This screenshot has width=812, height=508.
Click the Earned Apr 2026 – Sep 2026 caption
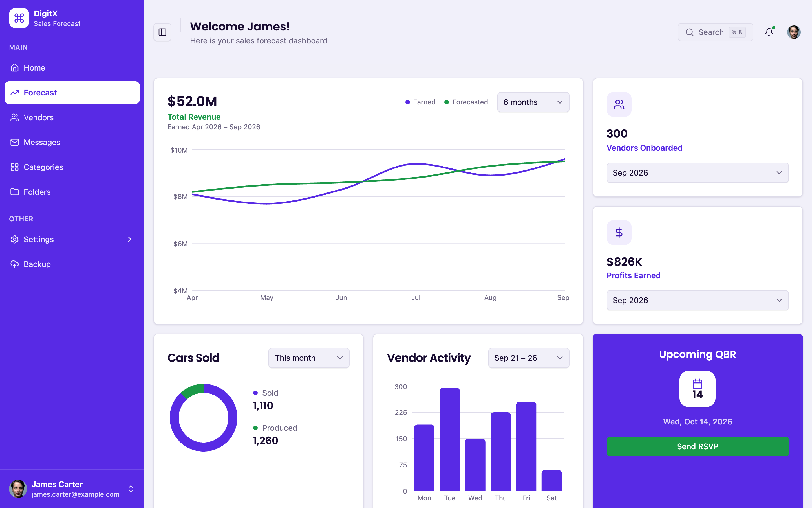(214, 127)
